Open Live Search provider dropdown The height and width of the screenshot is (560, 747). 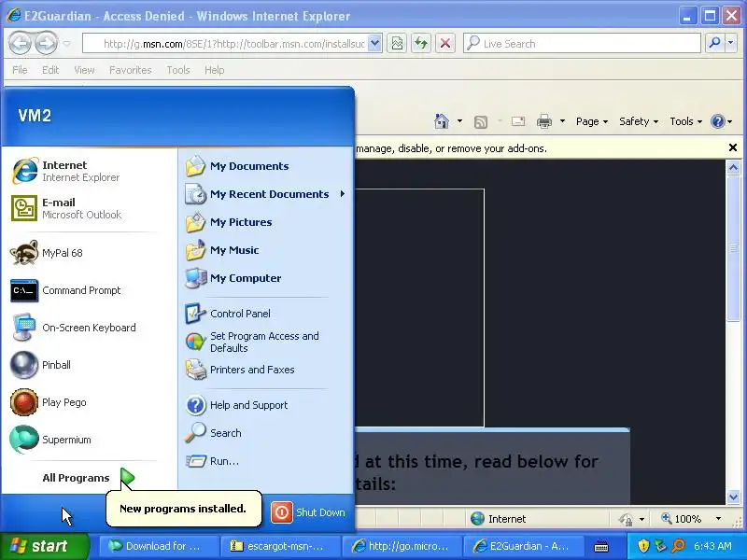coord(731,43)
